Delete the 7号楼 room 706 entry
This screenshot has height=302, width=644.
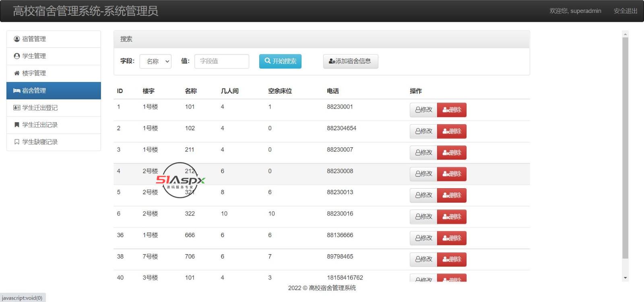point(452,259)
